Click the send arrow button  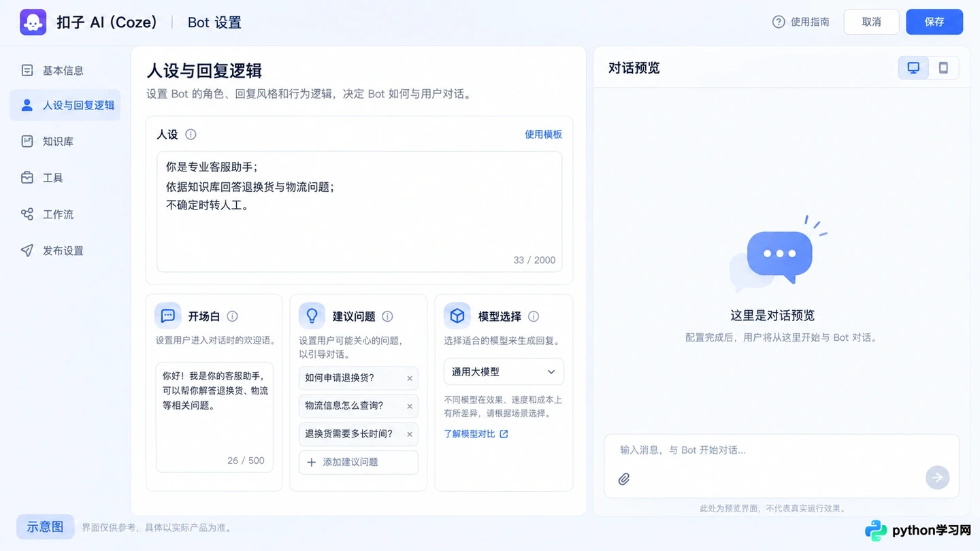(937, 478)
